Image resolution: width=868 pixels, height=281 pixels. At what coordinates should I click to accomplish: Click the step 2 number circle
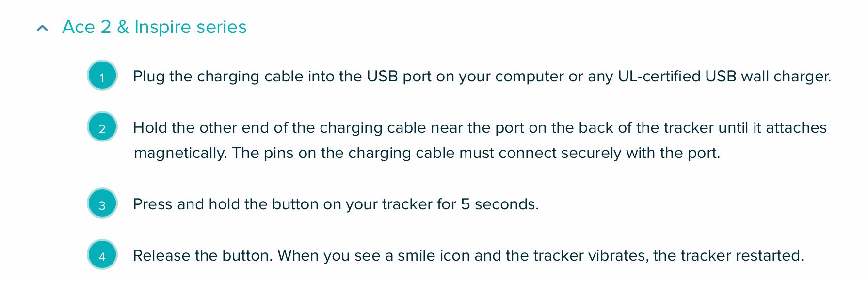coord(102,127)
